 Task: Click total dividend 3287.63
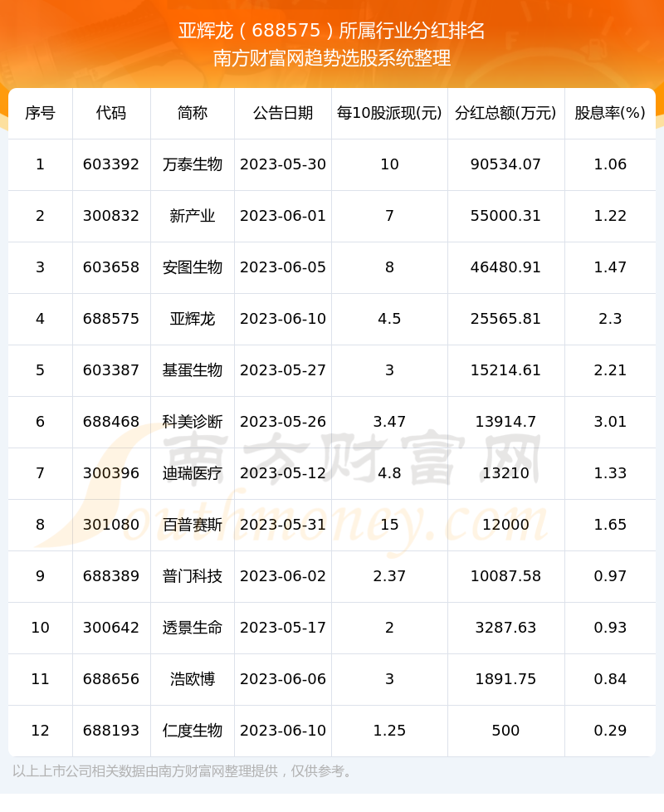[x=505, y=628]
